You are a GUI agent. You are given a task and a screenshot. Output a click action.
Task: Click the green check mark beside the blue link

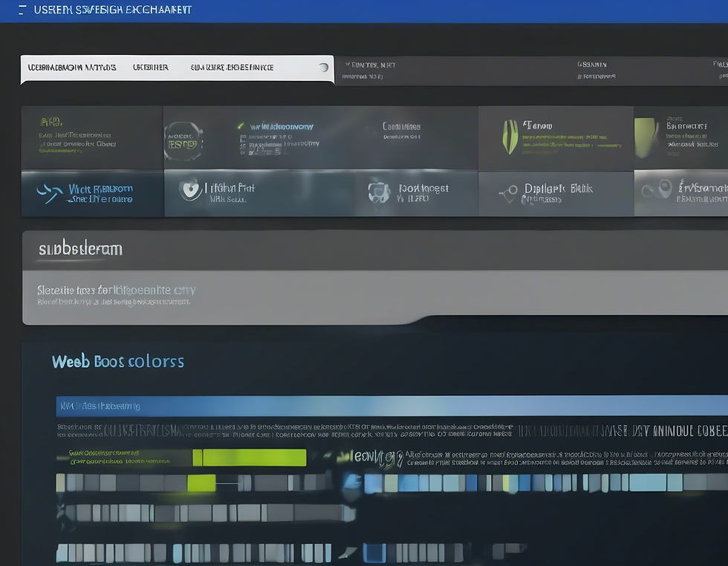coord(241,126)
